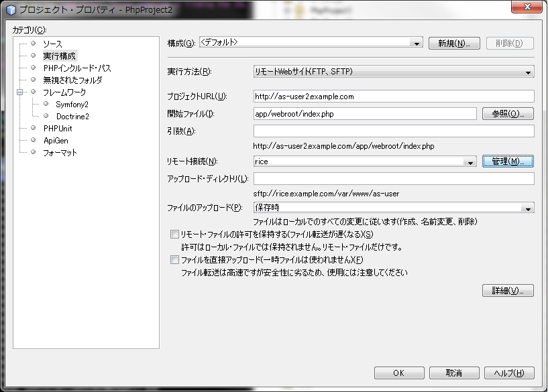Select the ApiGen category
548x392 pixels.
coord(56,140)
